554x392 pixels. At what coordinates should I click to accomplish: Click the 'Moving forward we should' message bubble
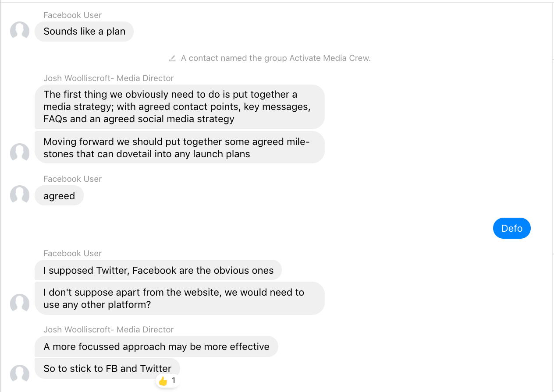coord(180,148)
